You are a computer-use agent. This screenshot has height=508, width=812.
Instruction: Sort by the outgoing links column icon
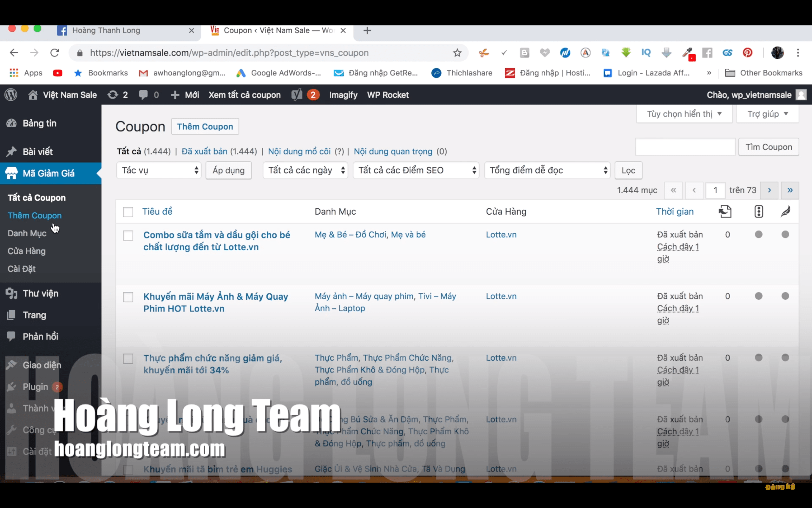[x=725, y=211]
